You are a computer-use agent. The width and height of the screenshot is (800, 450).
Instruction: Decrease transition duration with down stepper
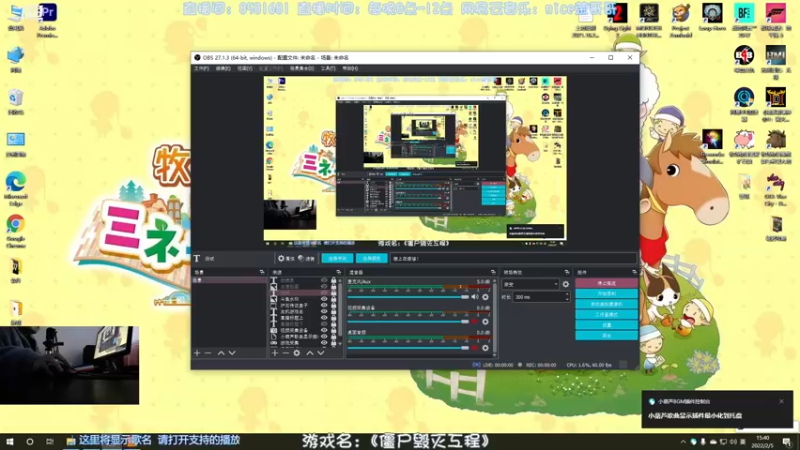coord(567,299)
